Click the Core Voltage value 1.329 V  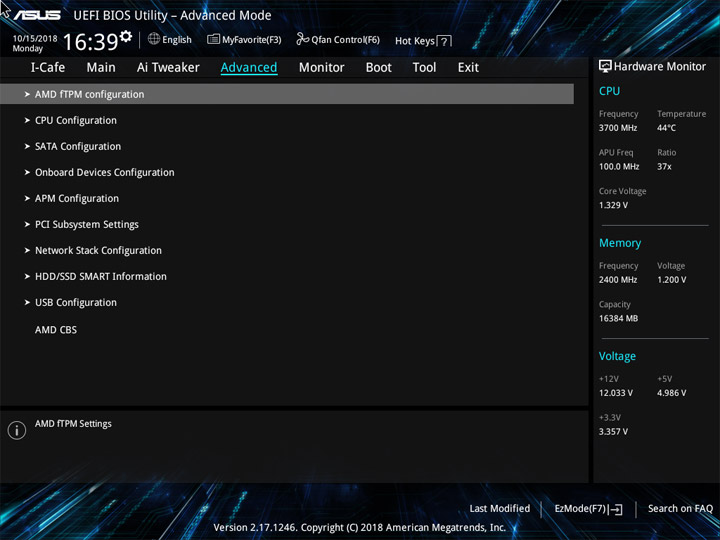(x=613, y=205)
